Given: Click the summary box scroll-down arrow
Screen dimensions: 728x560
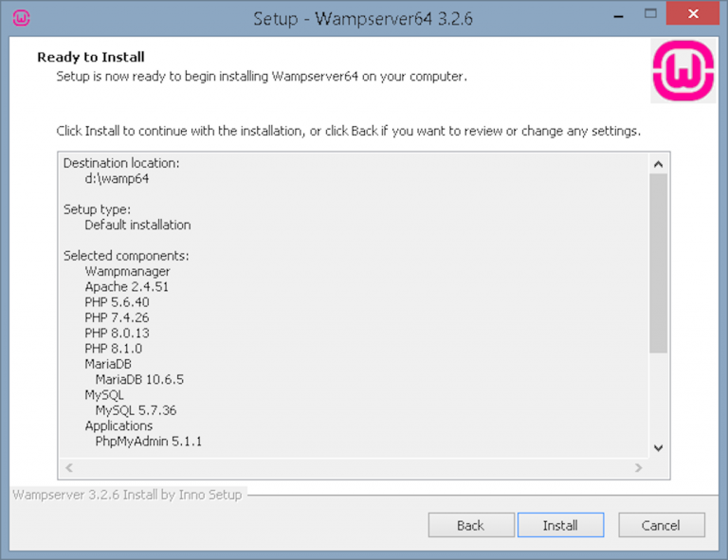Looking at the screenshot, I should tap(659, 448).
